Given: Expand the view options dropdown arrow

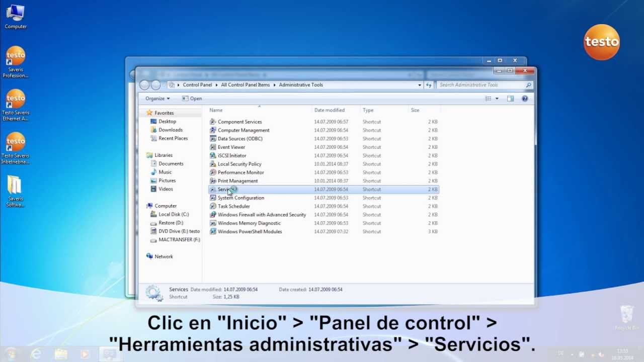Looking at the screenshot, I should coord(497,99).
